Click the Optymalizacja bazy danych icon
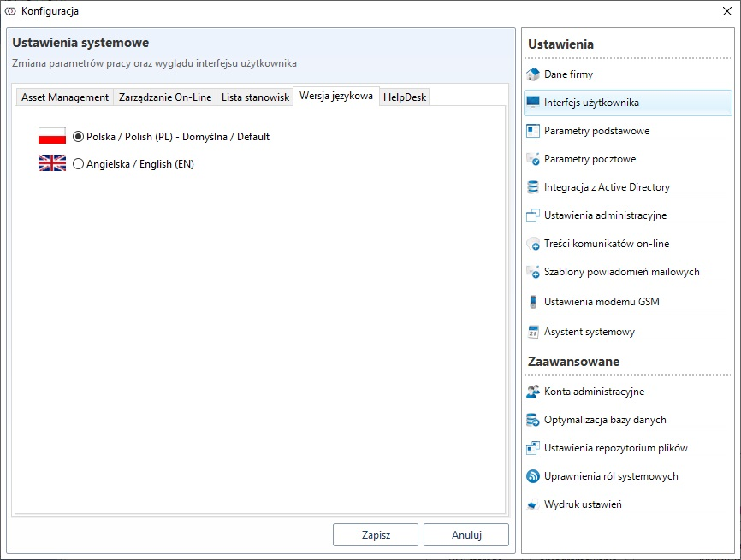 point(533,420)
